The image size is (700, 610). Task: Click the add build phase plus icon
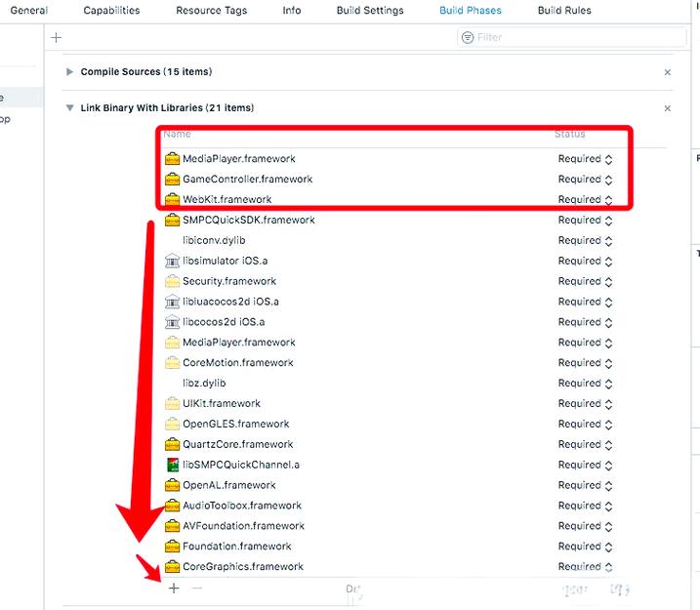pyautogui.click(x=57, y=37)
